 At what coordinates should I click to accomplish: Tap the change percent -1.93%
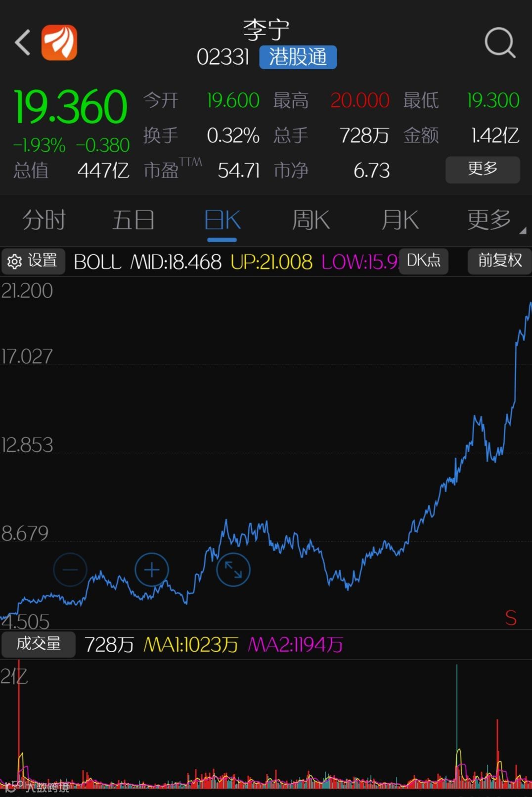(x=40, y=145)
